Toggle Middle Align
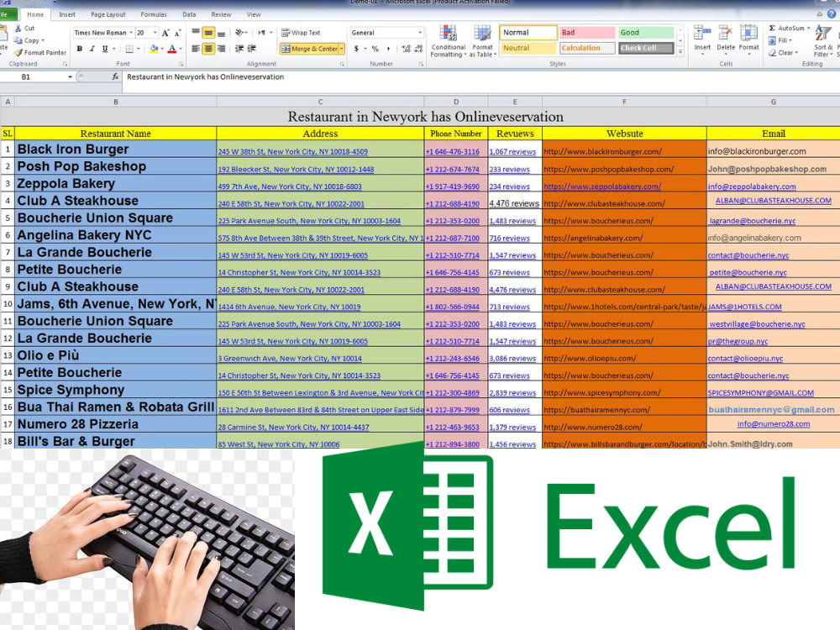840x630 pixels. point(208,33)
